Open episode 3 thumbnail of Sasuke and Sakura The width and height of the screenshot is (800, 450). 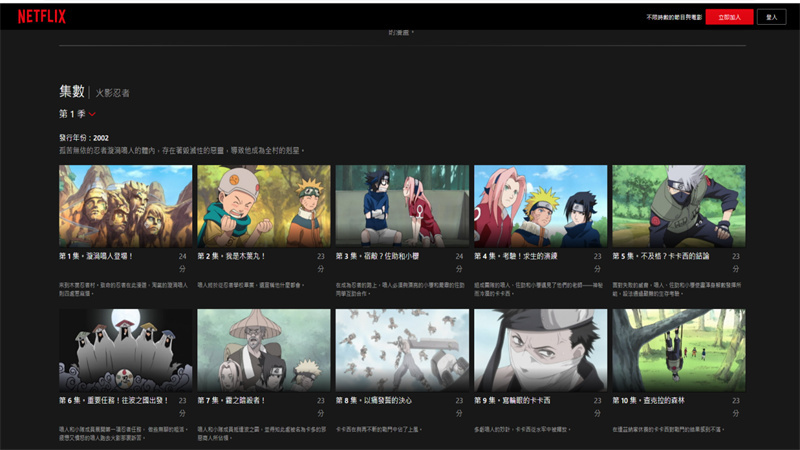click(x=402, y=206)
